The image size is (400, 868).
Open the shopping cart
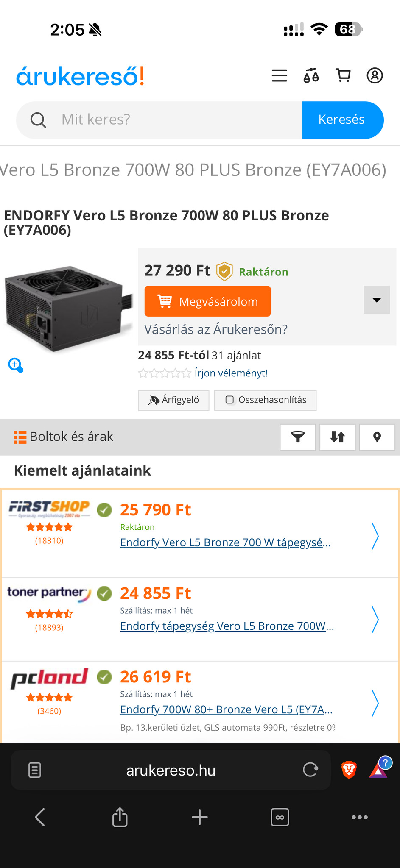click(343, 76)
